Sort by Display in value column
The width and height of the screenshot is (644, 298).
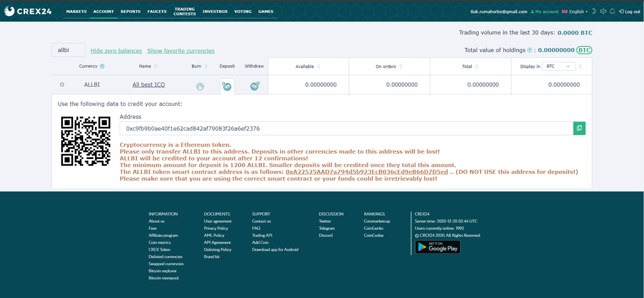pyautogui.click(x=581, y=67)
